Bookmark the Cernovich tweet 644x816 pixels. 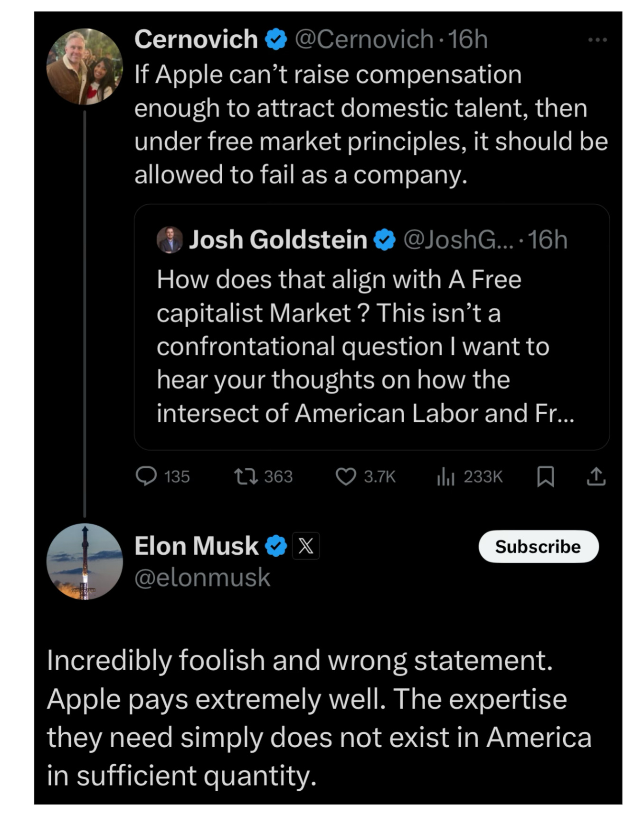point(545,476)
